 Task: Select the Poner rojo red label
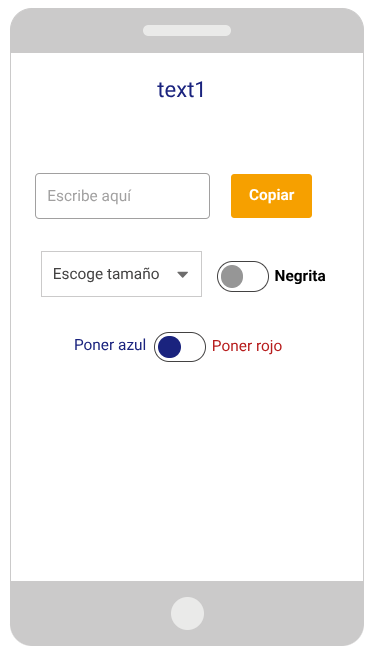[x=247, y=346]
